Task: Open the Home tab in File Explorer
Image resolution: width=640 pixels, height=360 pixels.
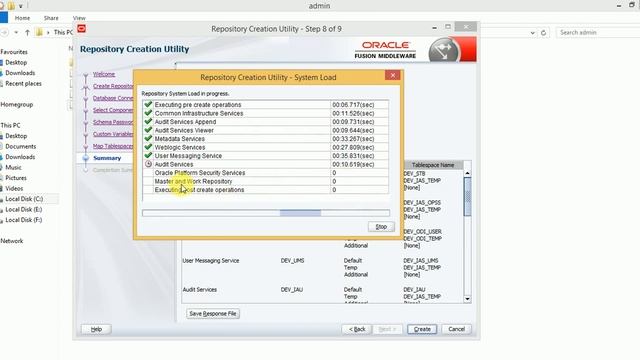Action: (22, 18)
